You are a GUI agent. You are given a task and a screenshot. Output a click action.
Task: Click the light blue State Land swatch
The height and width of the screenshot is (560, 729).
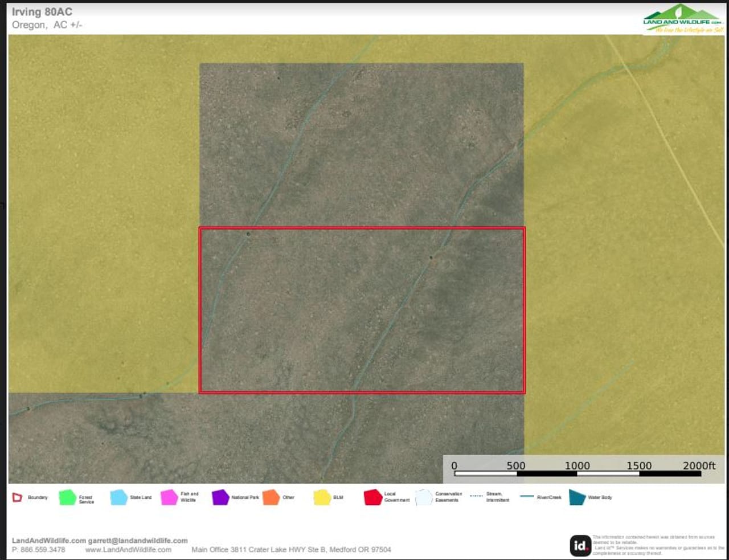pos(118,497)
